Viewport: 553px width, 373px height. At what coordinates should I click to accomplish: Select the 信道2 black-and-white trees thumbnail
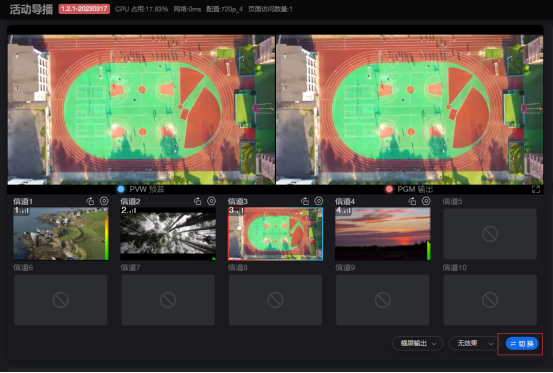(x=168, y=234)
